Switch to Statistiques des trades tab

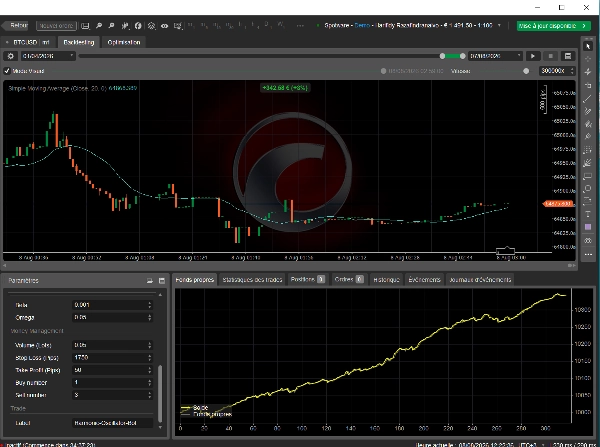click(252, 280)
